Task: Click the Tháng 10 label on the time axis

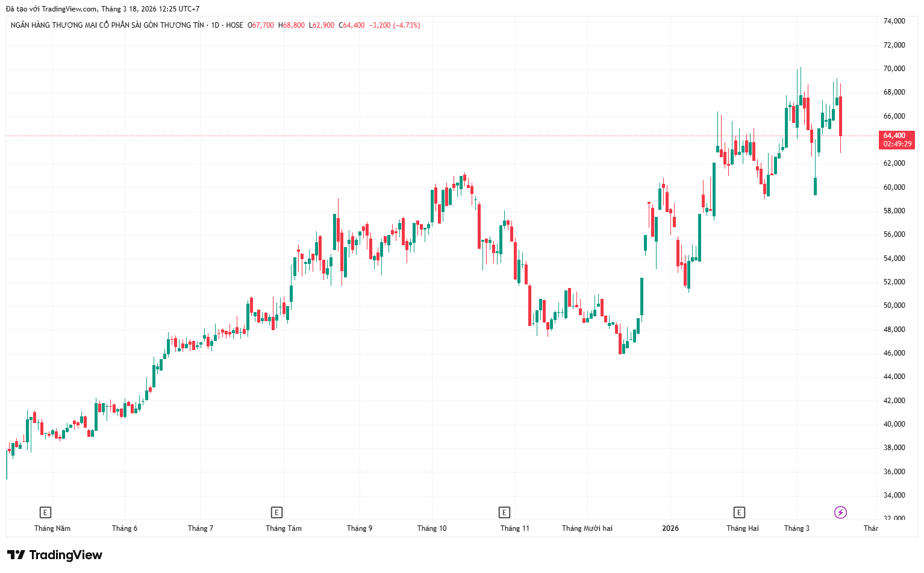Action: (x=432, y=528)
